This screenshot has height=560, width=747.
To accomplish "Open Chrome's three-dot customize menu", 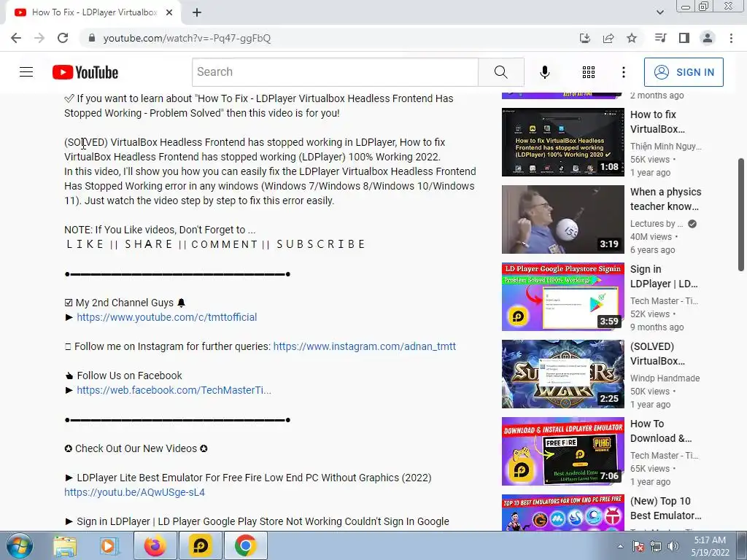I will 731,38.
